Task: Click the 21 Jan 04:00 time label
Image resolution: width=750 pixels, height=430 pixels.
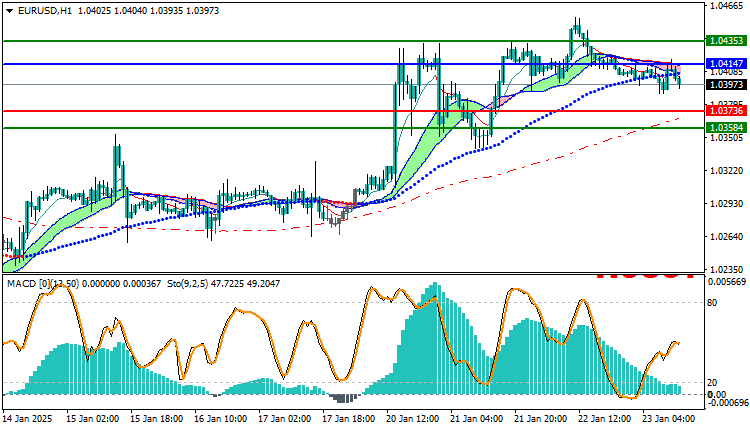Action: click(477, 419)
